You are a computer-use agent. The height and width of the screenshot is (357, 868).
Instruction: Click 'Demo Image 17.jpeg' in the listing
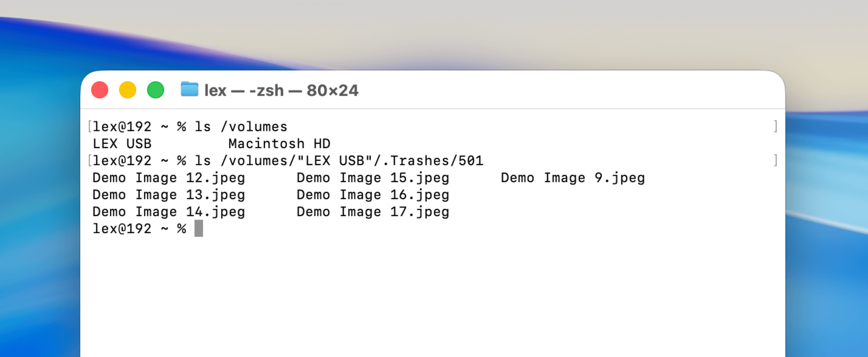click(372, 211)
